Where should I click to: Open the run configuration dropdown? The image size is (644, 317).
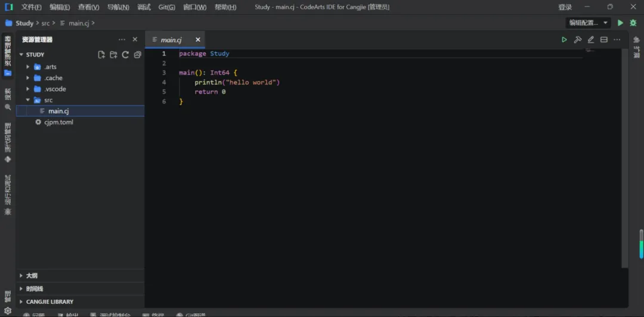[x=589, y=23]
